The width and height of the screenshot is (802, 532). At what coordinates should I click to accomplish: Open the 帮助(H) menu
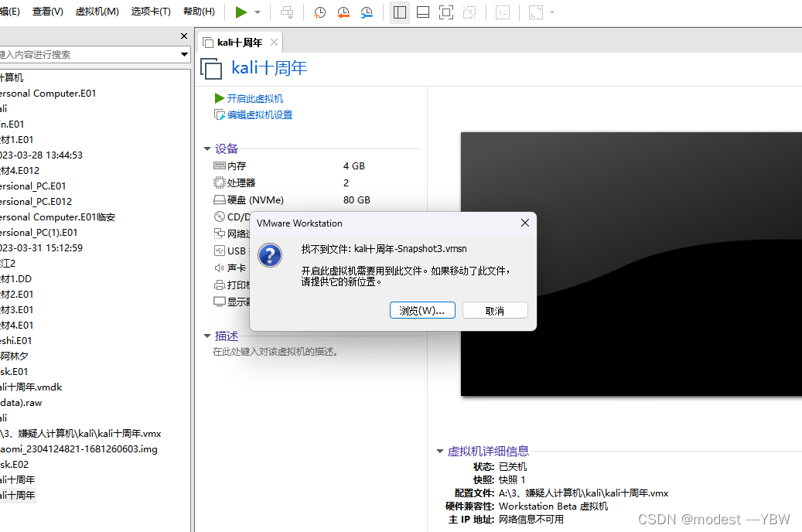click(199, 12)
